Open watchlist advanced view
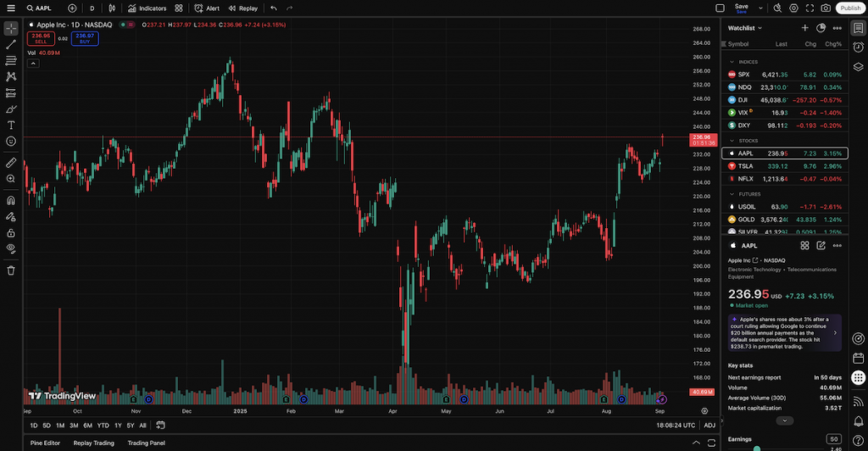Image resolution: width=868 pixels, height=451 pixels. (821, 28)
